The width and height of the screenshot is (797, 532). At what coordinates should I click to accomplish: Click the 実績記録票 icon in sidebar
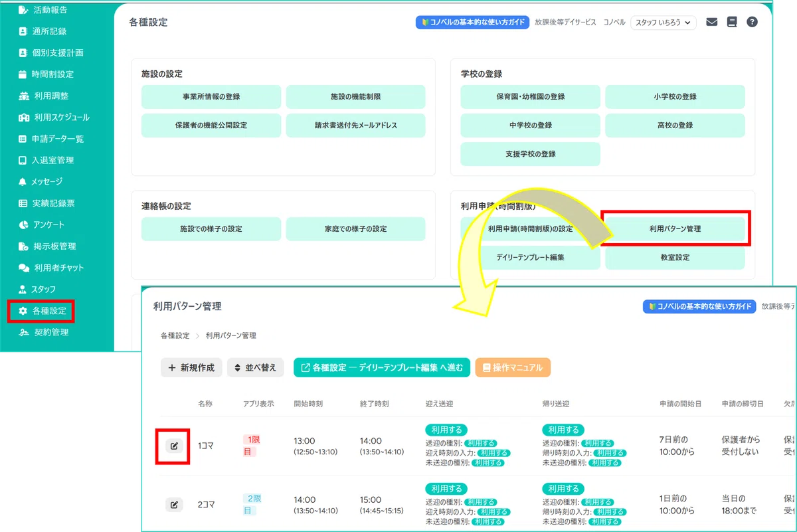[23, 203]
